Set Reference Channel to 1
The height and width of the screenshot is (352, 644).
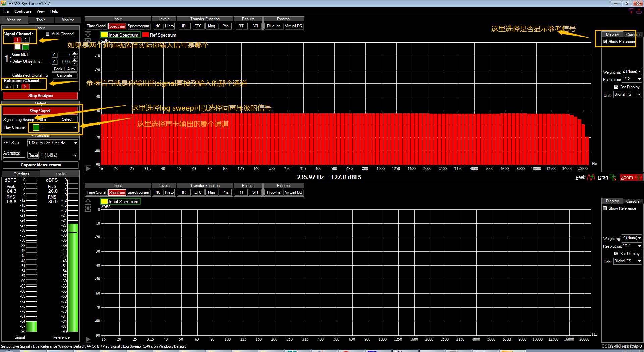point(17,87)
